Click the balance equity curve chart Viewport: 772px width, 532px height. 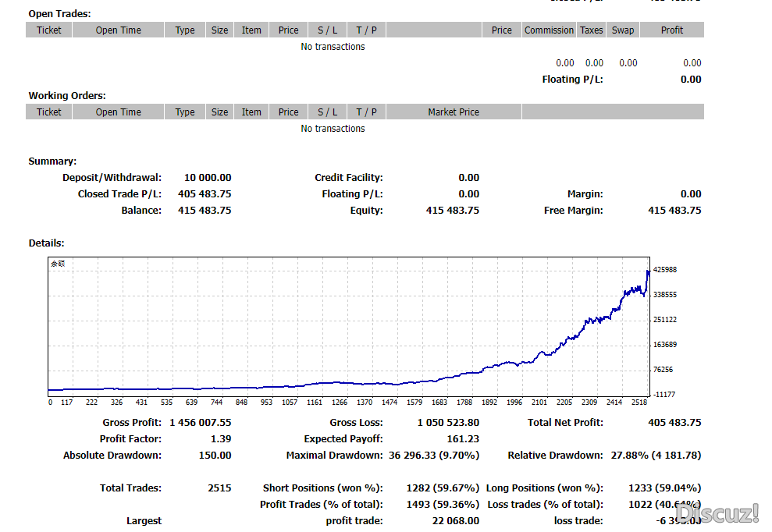pyautogui.click(x=349, y=327)
